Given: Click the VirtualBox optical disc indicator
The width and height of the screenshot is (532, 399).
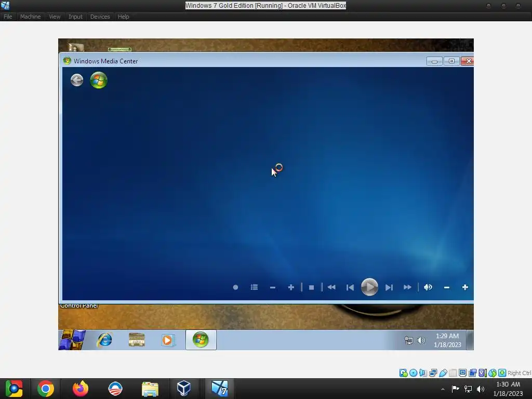Looking at the screenshot, I should (413, 373).
